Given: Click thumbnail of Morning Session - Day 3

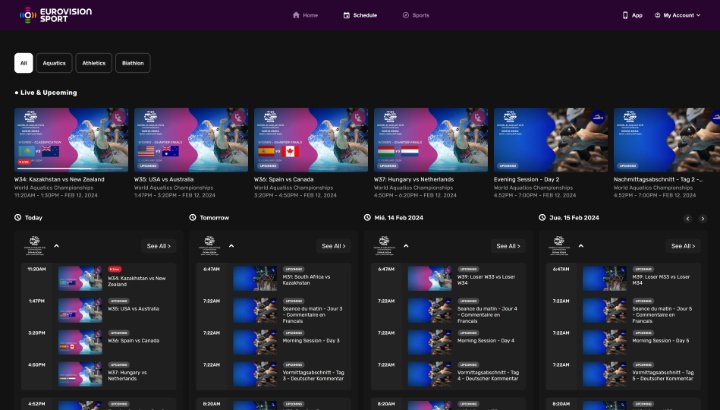Looking at the screenshot, I should click(x=255, y=342).
